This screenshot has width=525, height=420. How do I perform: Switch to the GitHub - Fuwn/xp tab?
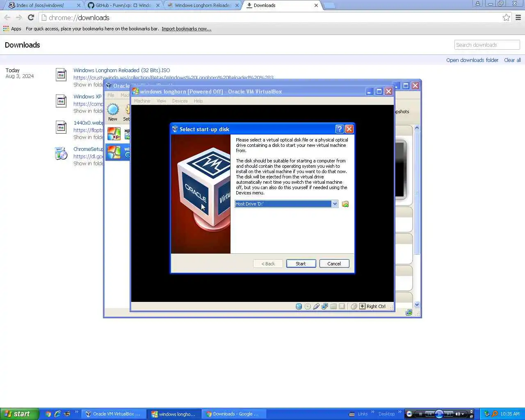(x=123, y=5)
